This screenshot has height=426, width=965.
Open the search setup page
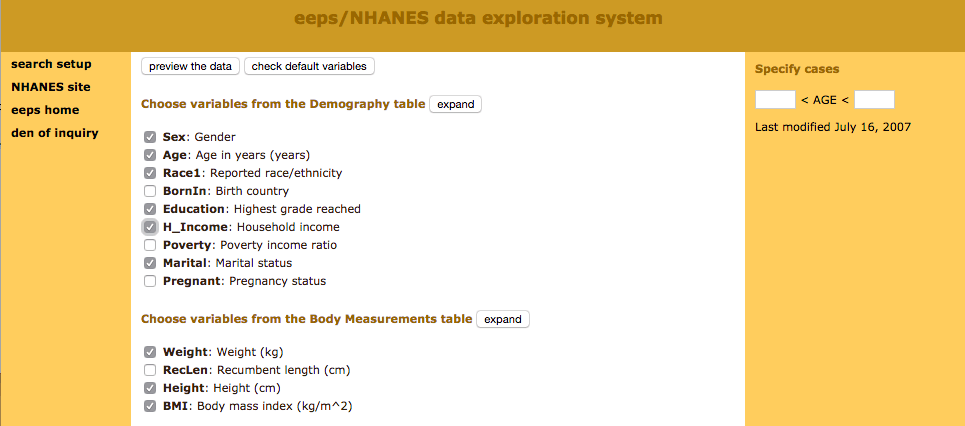tap(51, 64)
